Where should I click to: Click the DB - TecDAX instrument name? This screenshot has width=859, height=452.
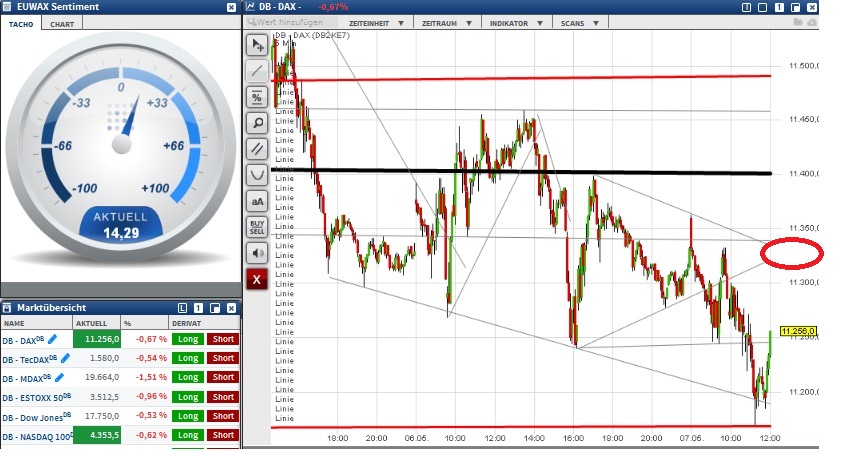30,359
